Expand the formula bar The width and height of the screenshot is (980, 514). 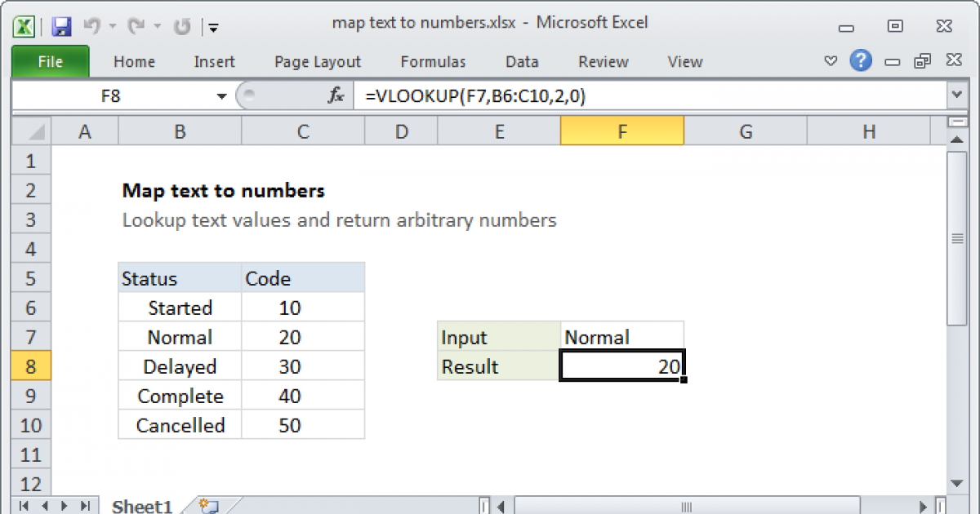[x=956, y=96]
